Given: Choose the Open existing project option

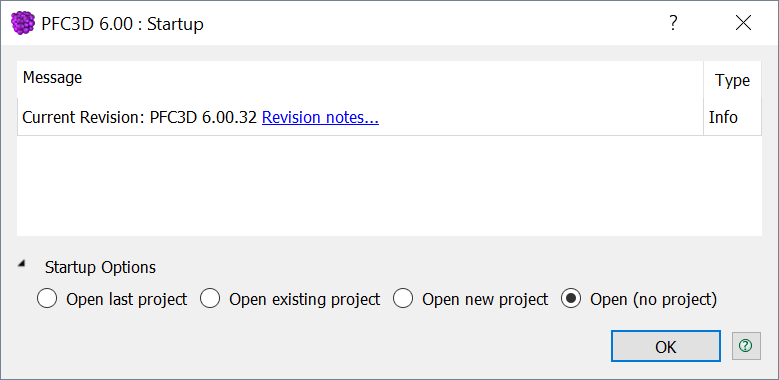Looking at the screenshot, I should click(210, 299).
